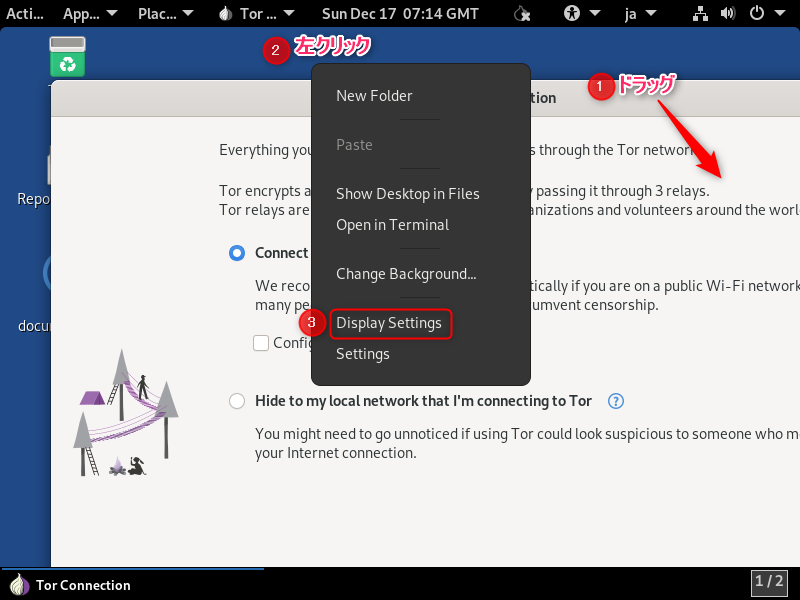Click the 1 / 2 workspace switcher
This screenshot has height=600, width=800.
click(x=769, y=582)
